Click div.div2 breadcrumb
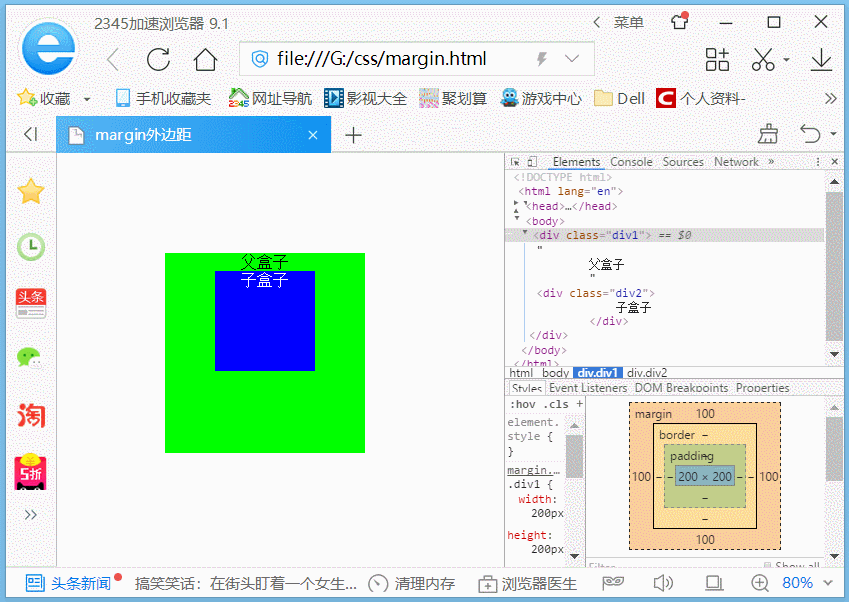Screen dimensions: 849x602 (646, 372)
